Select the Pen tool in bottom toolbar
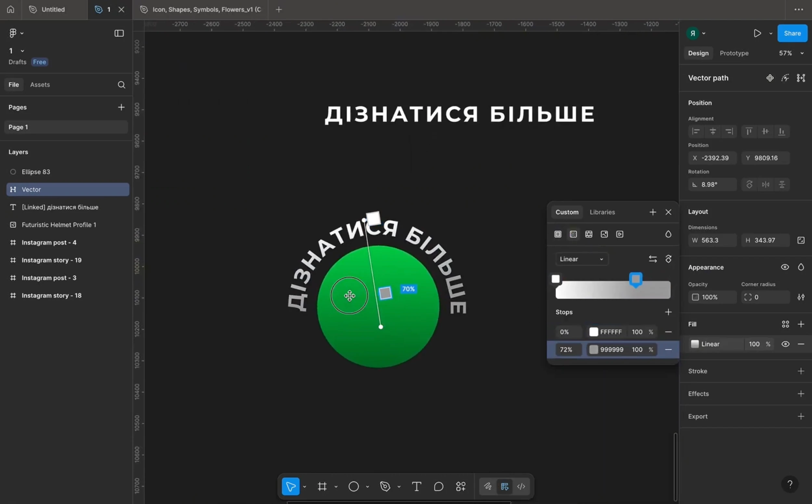 coord(385,486)
